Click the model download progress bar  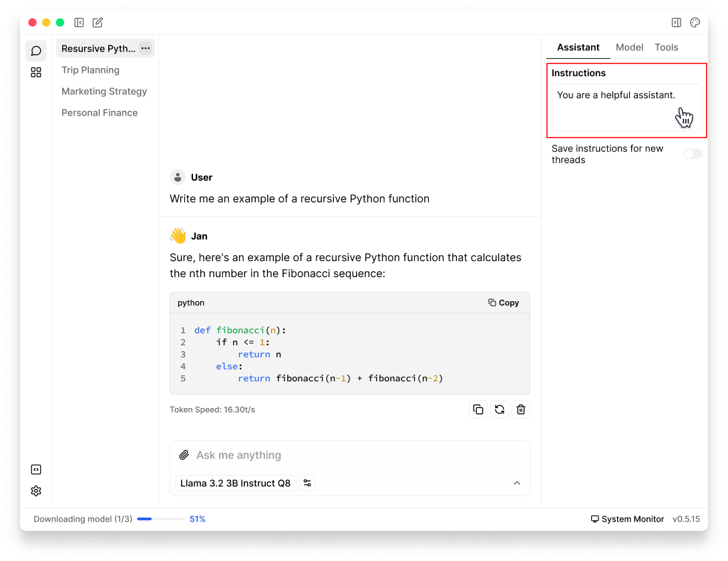[x=161, y=519]
